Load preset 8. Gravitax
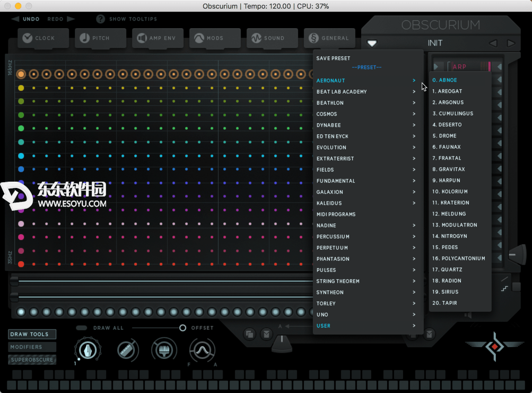 (460, 169)
